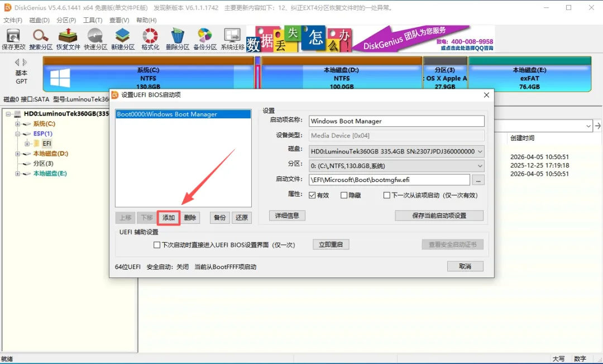Browse for boot file with ... button

478,180
